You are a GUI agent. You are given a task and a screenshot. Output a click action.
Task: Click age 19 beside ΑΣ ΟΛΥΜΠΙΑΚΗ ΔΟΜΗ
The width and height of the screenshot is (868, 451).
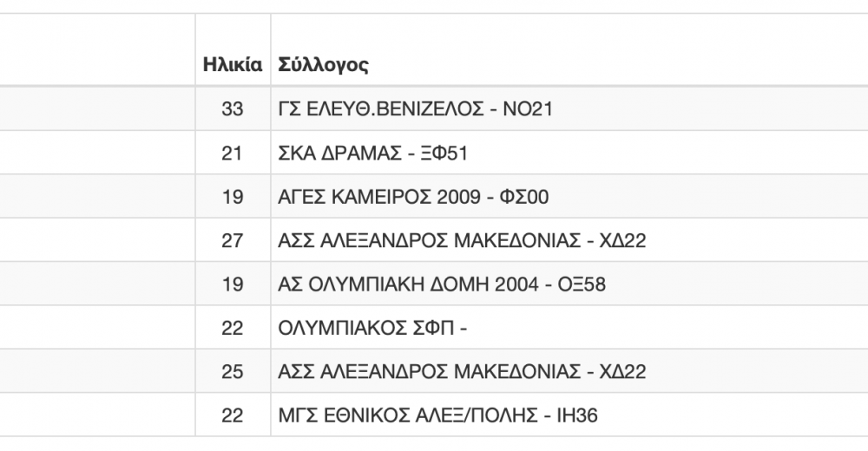[233, 284]
